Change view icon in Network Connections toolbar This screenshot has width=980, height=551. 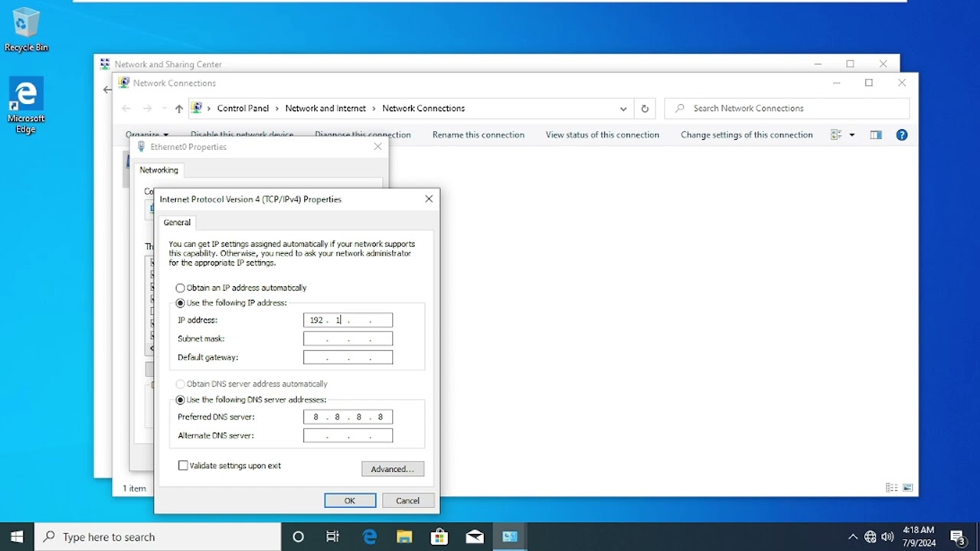point(836,135)
